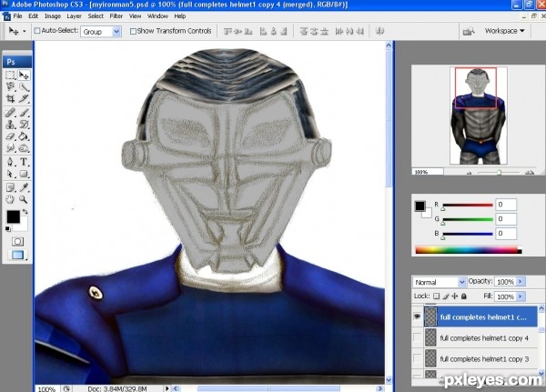Show the 'helmet1 copy 3' layer
The width and height of the screenshot is (546, 392).
tap(417, 357)
